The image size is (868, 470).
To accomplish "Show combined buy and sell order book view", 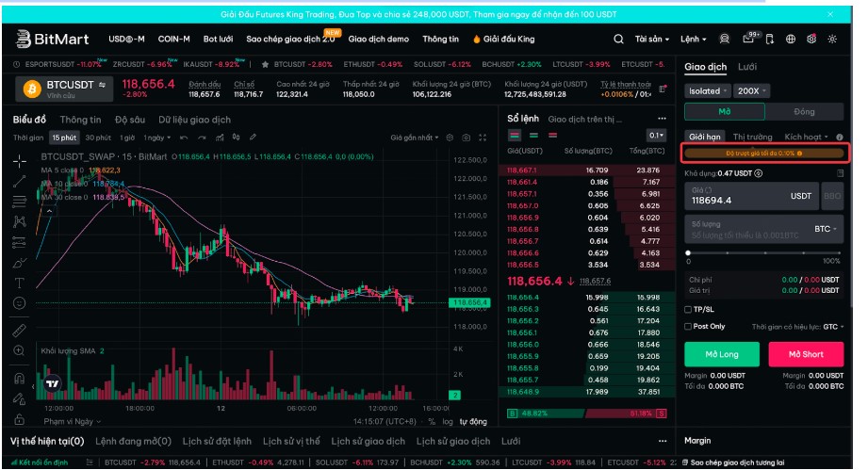I will 515,135.
